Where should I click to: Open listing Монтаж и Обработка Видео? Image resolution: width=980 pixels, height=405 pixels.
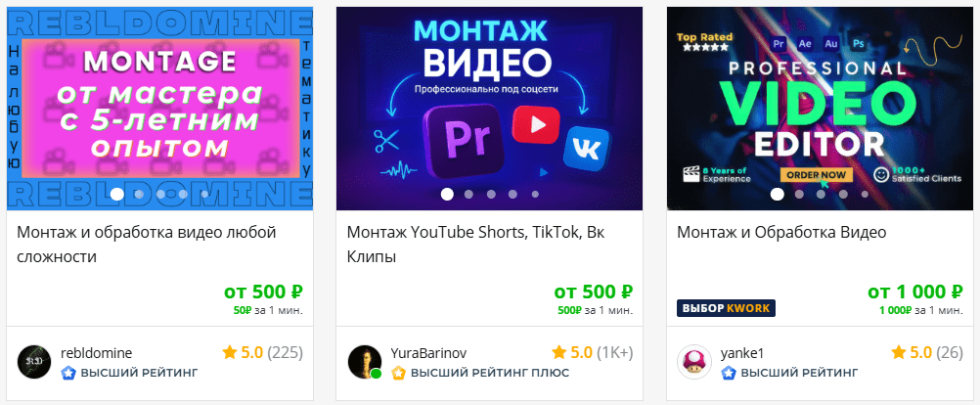781,233
